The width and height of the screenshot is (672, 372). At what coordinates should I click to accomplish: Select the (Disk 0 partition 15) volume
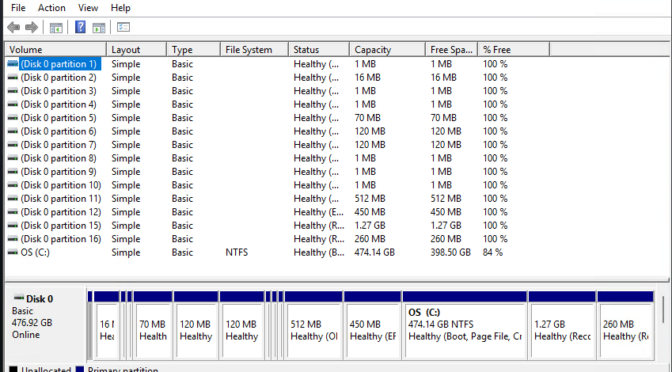(x=61, y=225)
